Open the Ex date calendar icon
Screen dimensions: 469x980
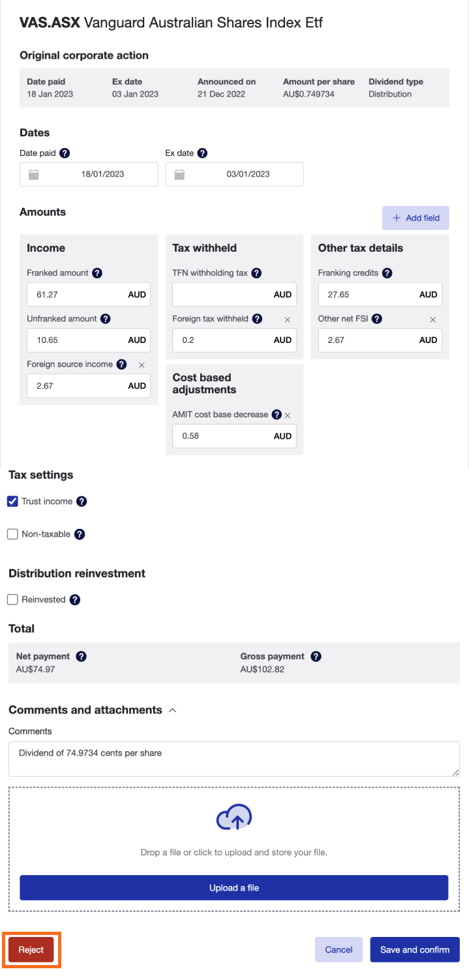(180, 174)
